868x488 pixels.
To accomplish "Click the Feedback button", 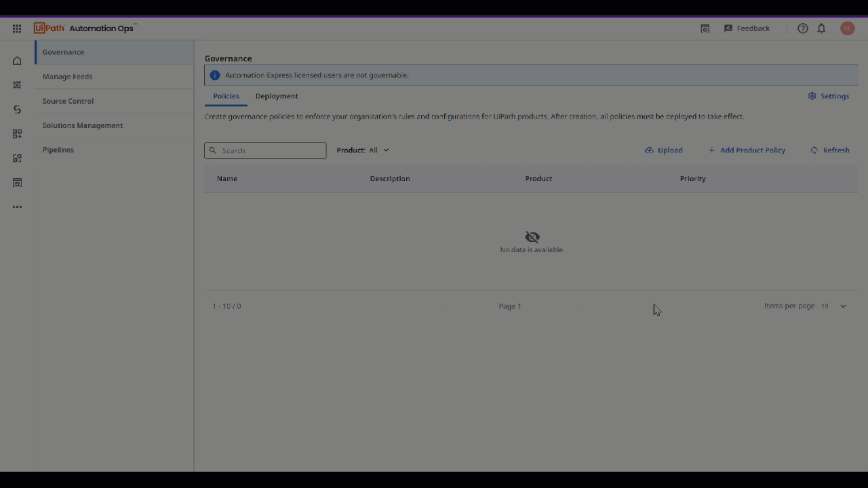I will [747, 28].
